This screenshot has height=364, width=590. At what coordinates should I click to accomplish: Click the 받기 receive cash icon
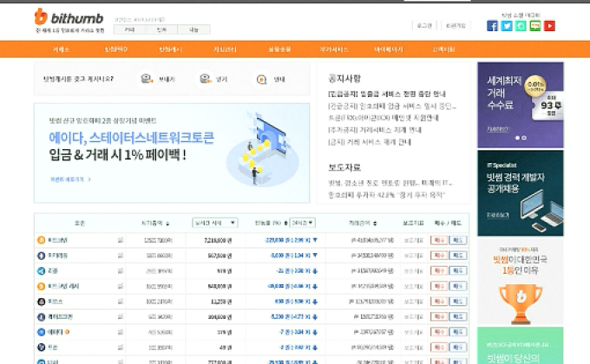click(205, 79)
